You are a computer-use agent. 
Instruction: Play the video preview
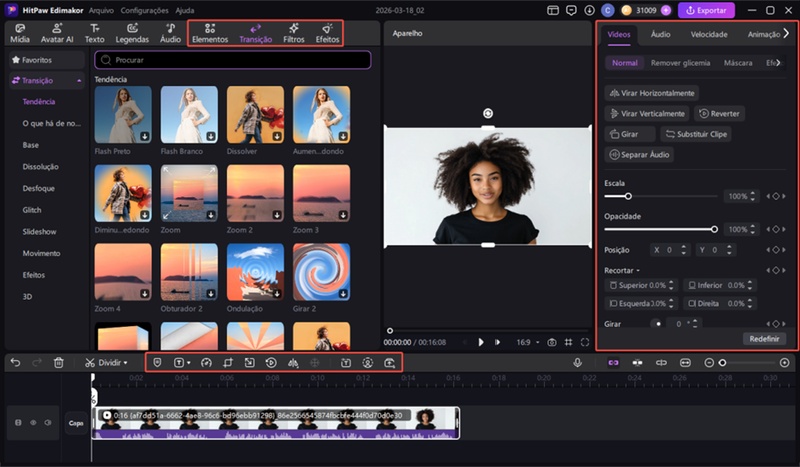[x=481, y=342]
